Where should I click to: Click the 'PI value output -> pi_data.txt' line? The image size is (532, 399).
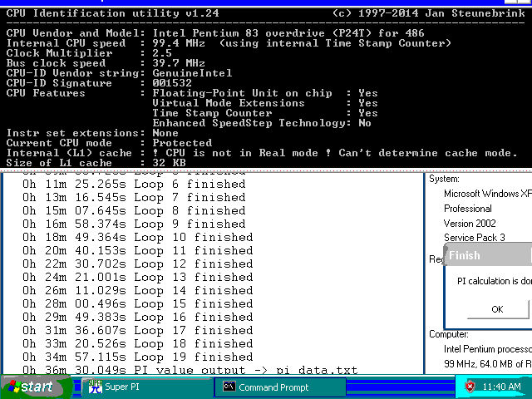click(x=190, y=370)
